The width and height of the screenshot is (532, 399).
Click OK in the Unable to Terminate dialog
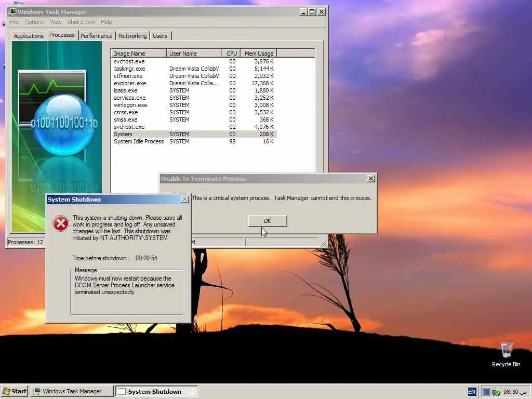click(268, 221)
